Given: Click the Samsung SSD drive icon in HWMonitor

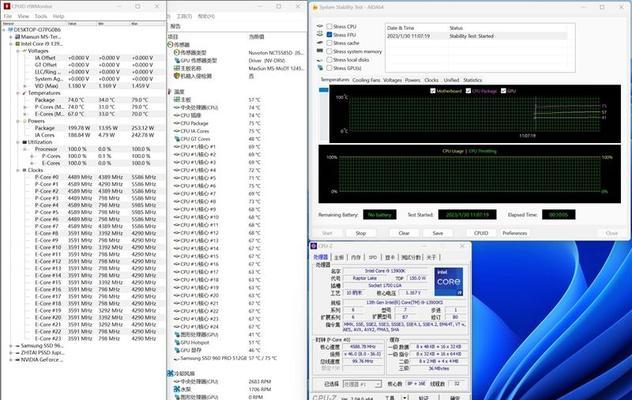Looking at the screenshot, I should tap(17, 346).
